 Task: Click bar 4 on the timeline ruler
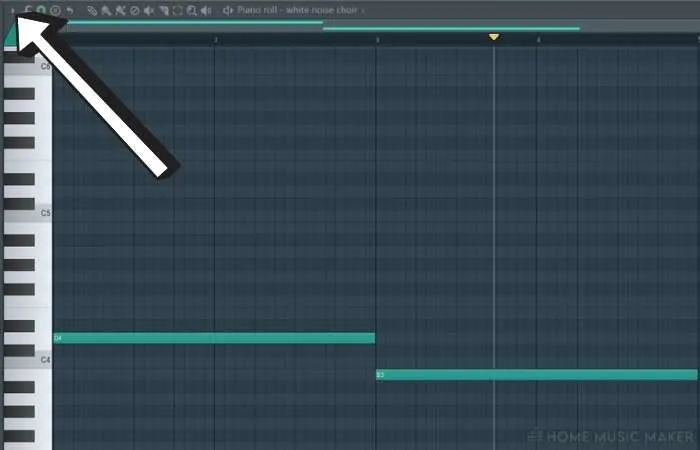pyautogui.click(x=538, y=40)
